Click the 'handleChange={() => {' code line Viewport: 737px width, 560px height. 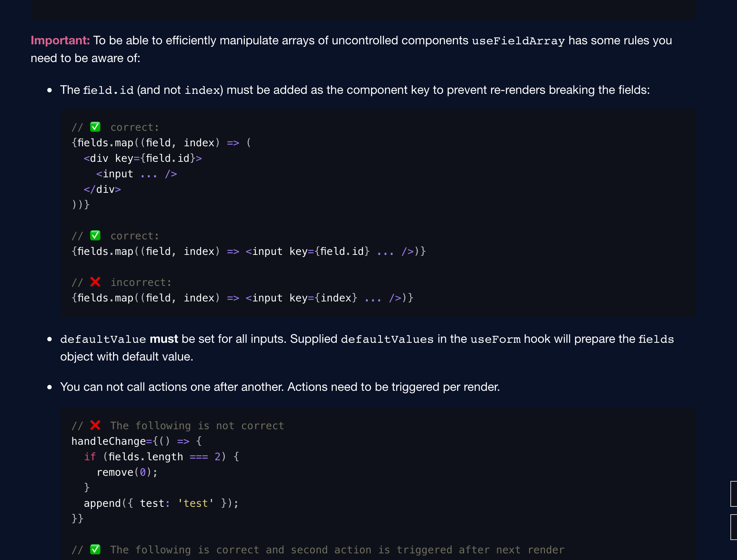[x=137, y=441]
